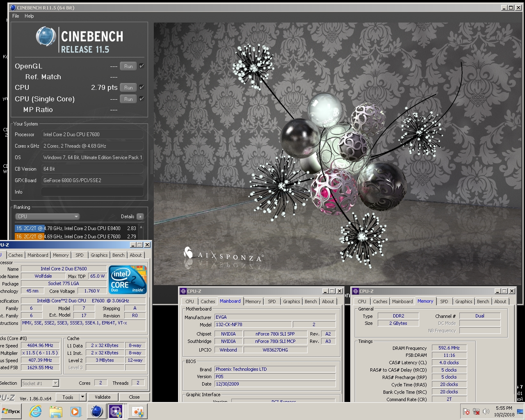Switch to Mainboard tab in left CPU-Z window
Viewport: 525px width, 420px height.
38,255
